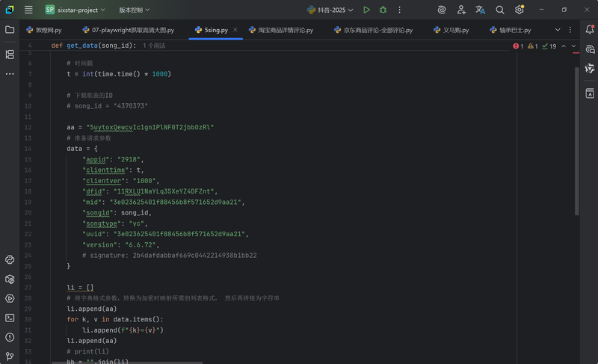Click the aa string value on line 12

pyautogui.click(x=150, y=127)
